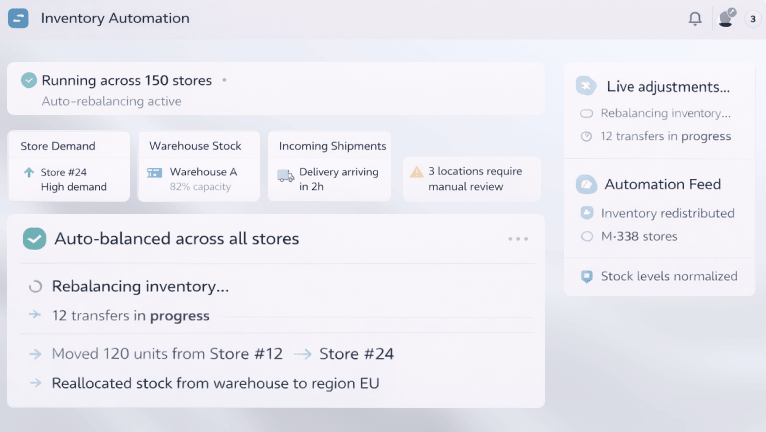Open the user profile avatar
The width and height of the screenshot is (766, 432).
tap(725, 19)
